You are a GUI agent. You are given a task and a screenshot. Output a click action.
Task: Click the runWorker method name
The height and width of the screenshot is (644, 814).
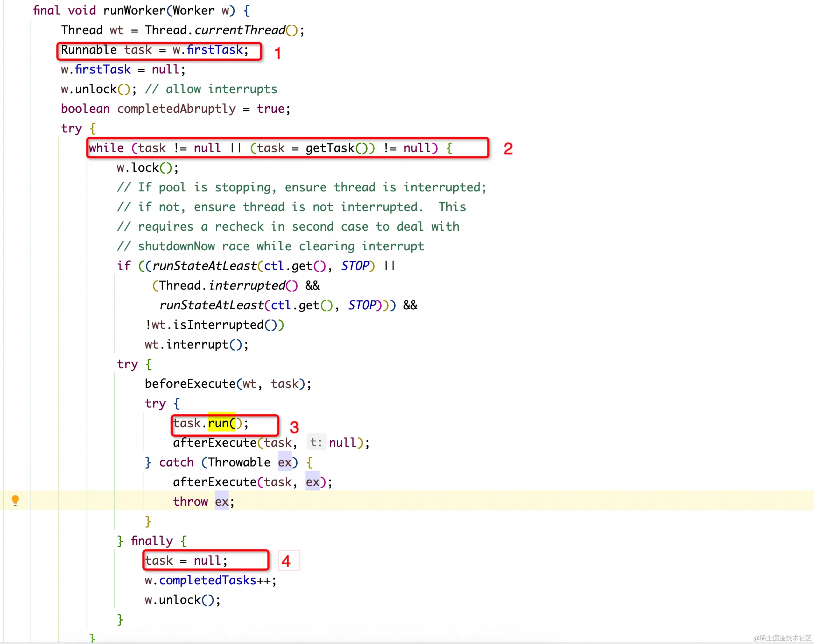click(134, 11)
